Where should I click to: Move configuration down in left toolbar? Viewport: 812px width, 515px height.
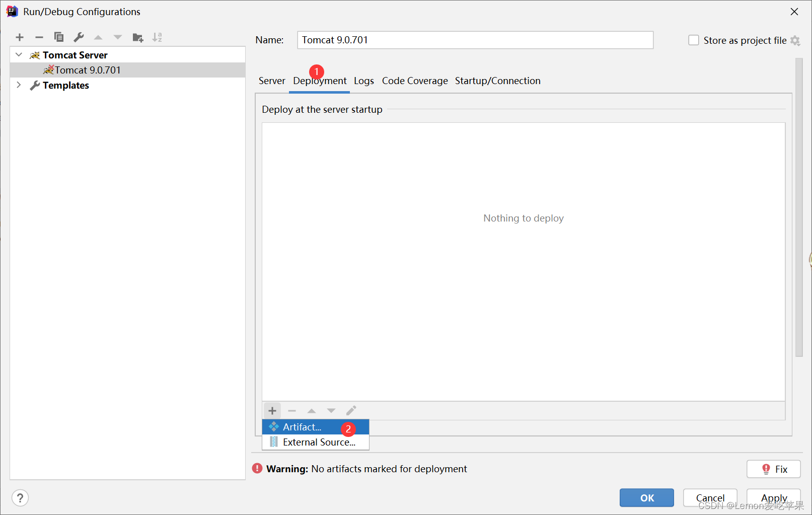pos(118,37)
